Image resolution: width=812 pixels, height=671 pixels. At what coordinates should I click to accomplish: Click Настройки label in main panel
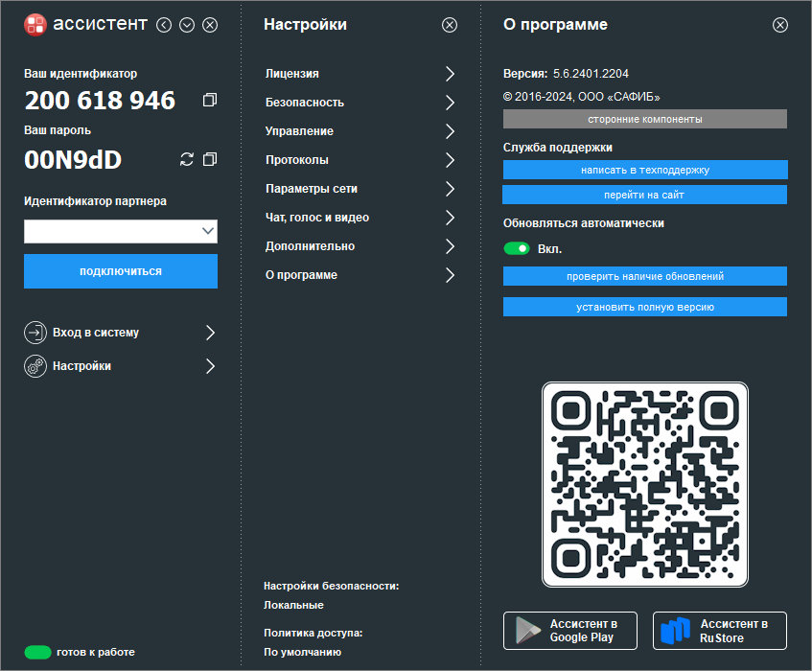pos(81,366)
